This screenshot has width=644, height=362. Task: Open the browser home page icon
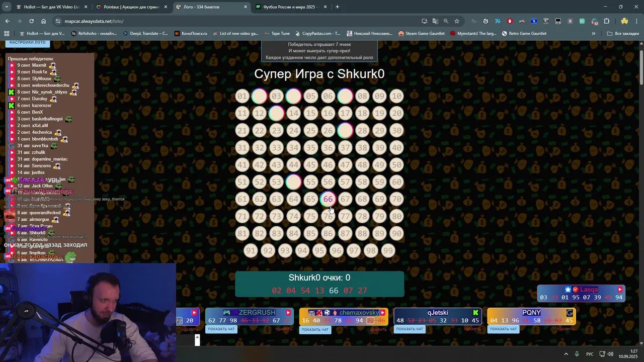(43, 21)
